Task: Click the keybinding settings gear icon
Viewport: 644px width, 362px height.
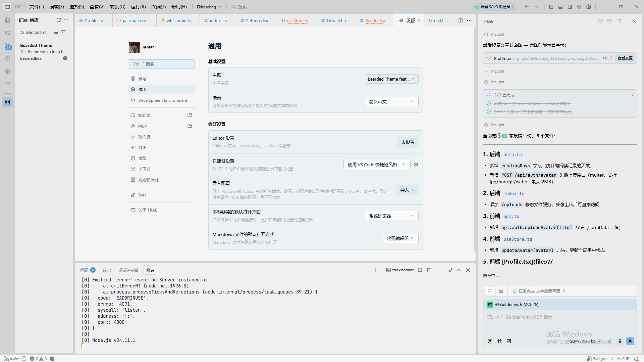Action: [x=416, y=165]
